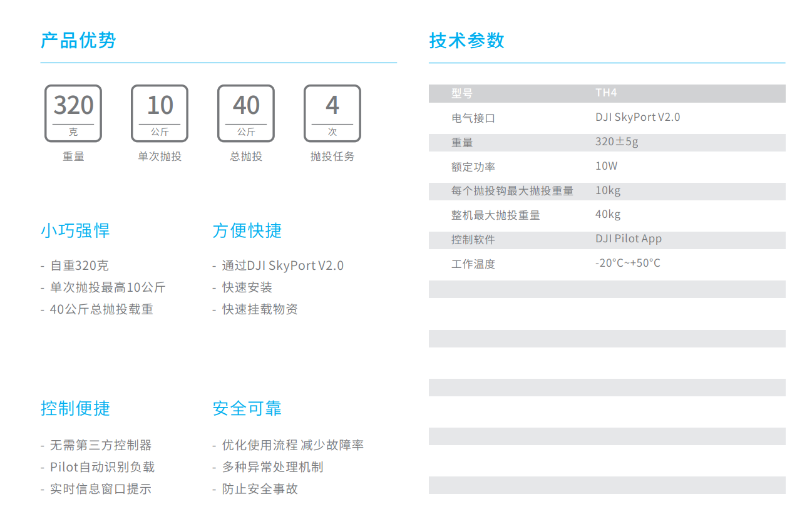
Task: Toggle the 重量 row in the spec table
Action: [x=607, y=141]
